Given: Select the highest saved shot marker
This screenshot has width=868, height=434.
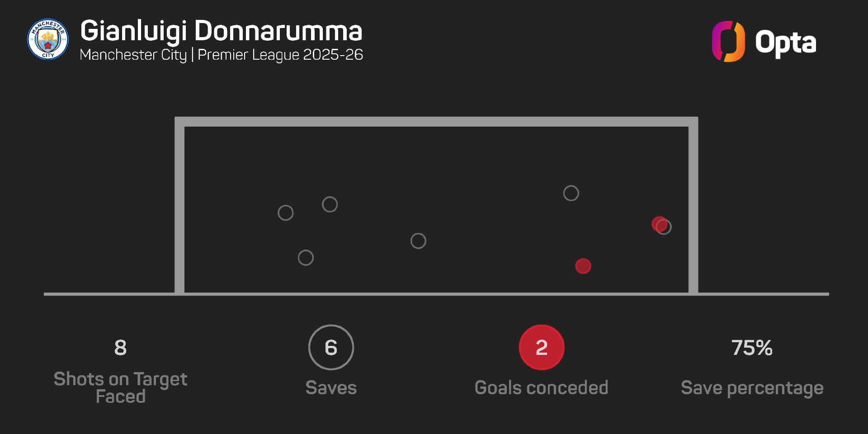Looking at the screenshot, I should (571, 193).
